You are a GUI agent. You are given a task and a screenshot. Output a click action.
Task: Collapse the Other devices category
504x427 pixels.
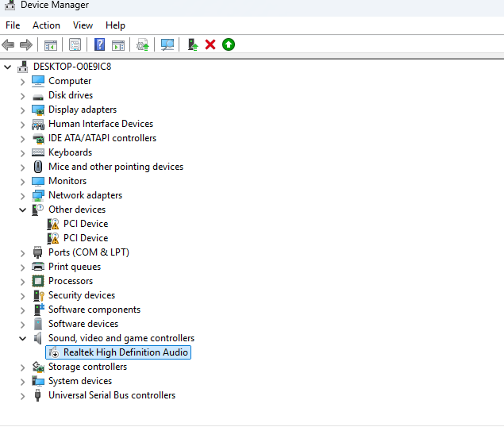pos(23,210)
